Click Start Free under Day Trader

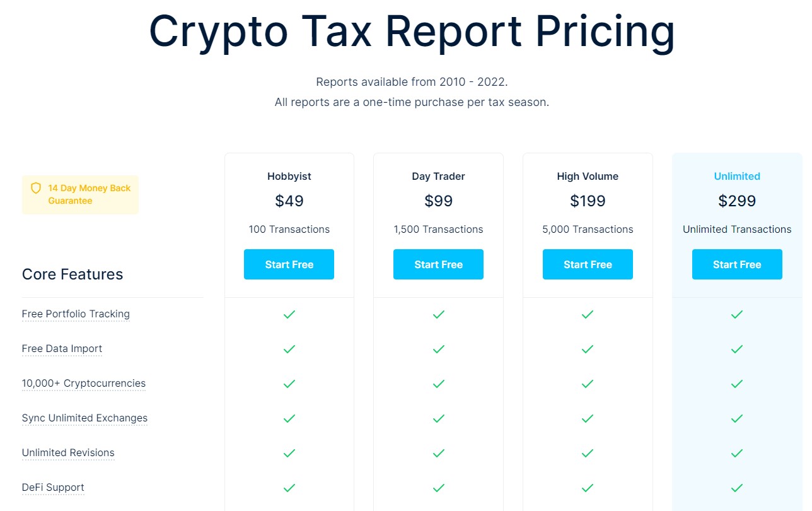pyautogui.click(x=438, y=264)
